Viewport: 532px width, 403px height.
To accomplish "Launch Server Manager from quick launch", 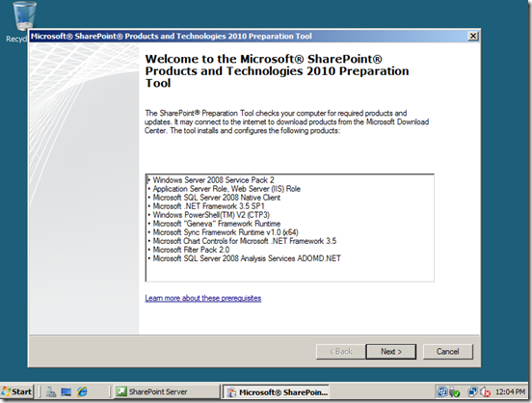I will click(x=51, y=391).
